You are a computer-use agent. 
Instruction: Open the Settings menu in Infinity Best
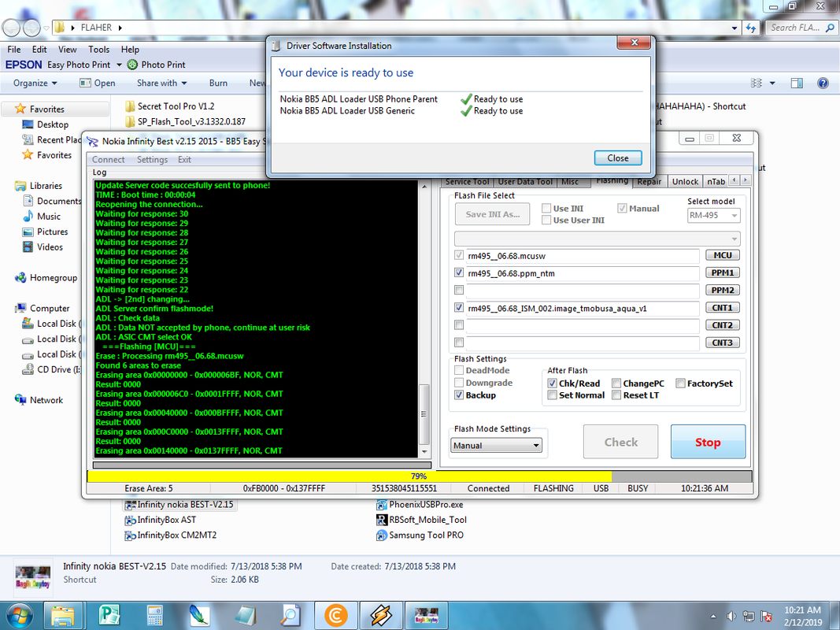(x=152, y=160)
